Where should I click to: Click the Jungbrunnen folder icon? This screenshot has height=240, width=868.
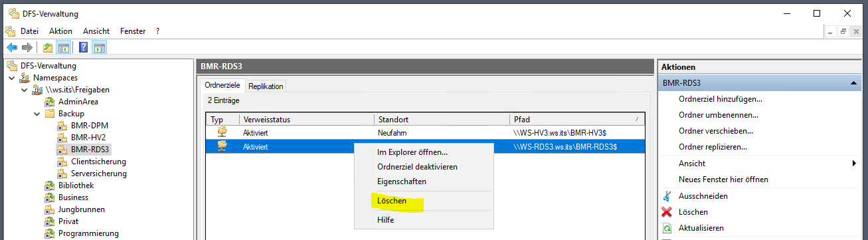pyautogui.click(x=50, y=209)
